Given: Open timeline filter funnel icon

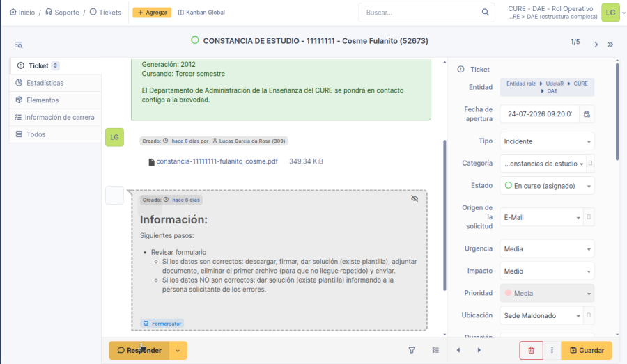Looking at the screenshot, I should pyautogui.click(x=412, y=350).
